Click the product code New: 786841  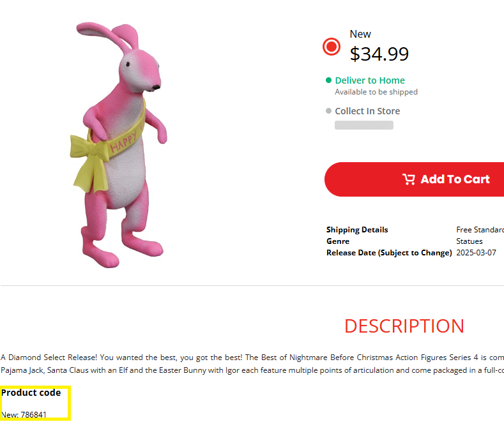pyautogui.click(x=24, y=415)
